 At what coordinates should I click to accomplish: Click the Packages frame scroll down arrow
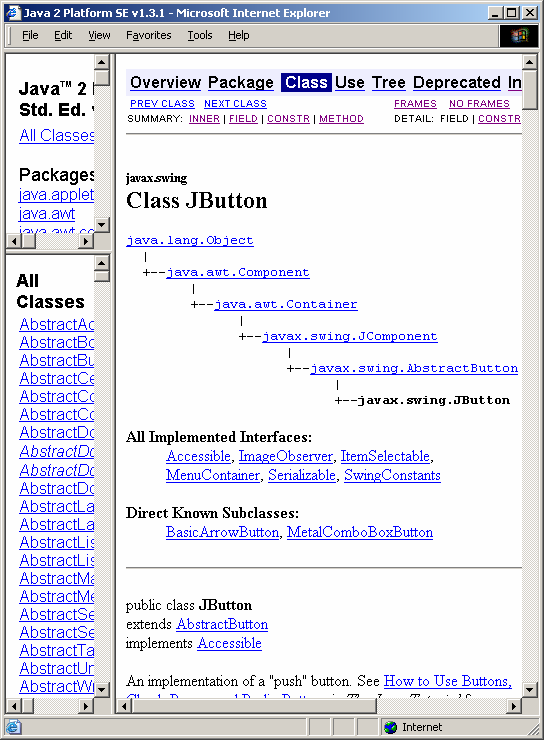click(102, 224)
